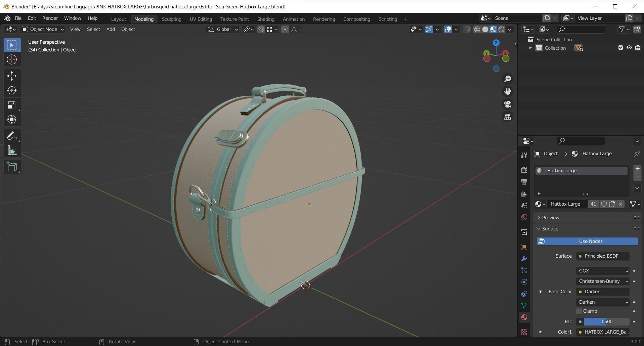
Task: Toggle Collection exclude checkbox in outliner
Action: coord(620,48)
